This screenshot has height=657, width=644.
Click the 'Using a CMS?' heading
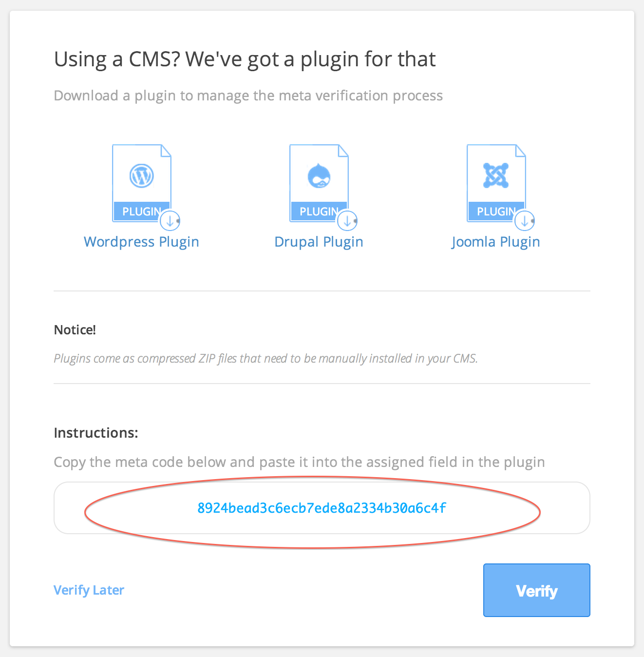tap(245, 59)
